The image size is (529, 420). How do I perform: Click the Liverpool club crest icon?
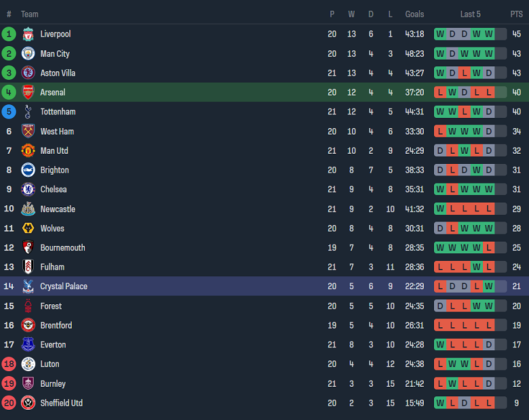tap(28, 34)
